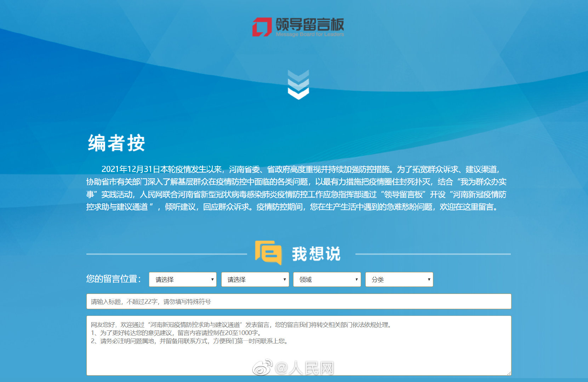Image resolution: width=588 pixels, height=382 pixels.
Task: Click the Weibo eye logo watermark
Action: pos(262,367)
